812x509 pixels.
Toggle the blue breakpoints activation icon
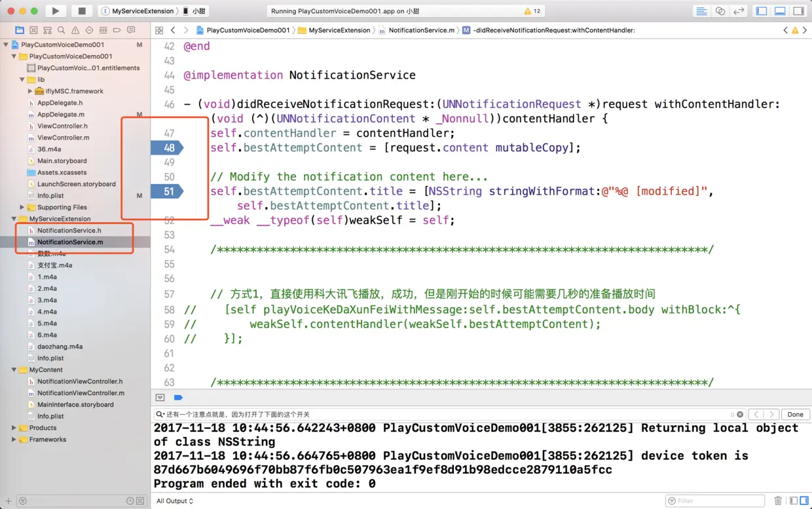pyautogui.click(x=178, y=398)
